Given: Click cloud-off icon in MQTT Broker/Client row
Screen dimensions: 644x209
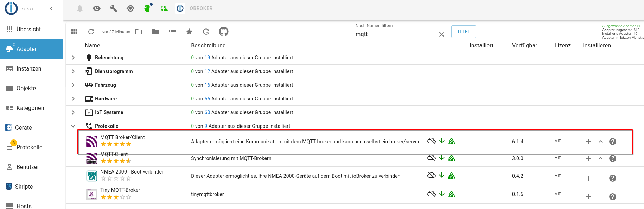Looking at the screenshot, I should 432,141.
